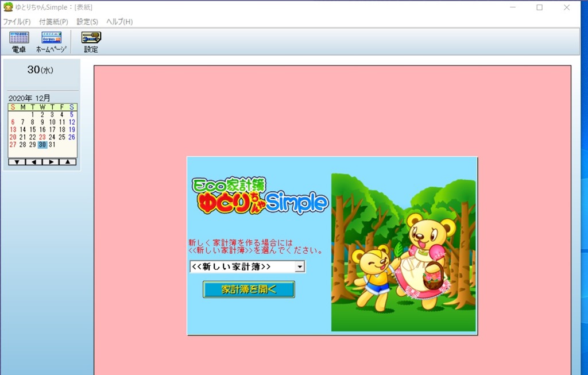This screenshot has width=588, height=375.
Task: Open the ファイル(F) menu
Action: pyautogui.click(x=17, y=22)
